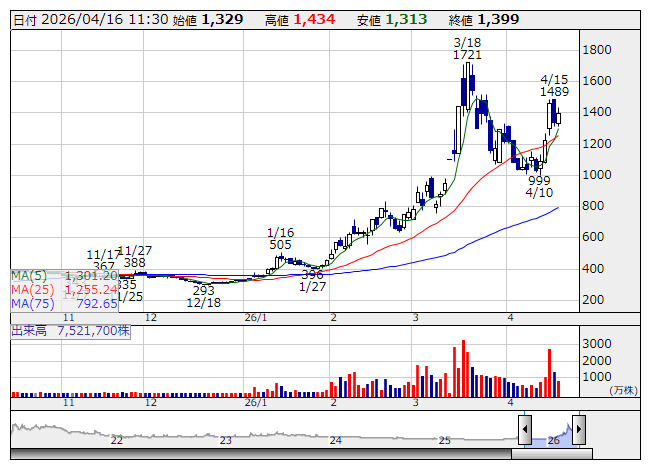
Task: Click the tall red volume bar in mid-April
Action: (x=550, y=373)
